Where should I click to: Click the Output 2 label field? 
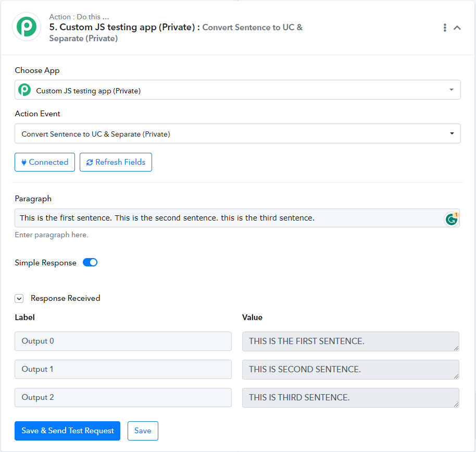123,397
